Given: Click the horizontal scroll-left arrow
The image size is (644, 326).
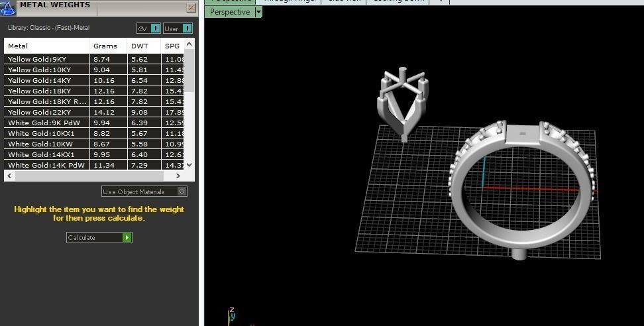Looking at the screenshot, I should click(9, 176).
